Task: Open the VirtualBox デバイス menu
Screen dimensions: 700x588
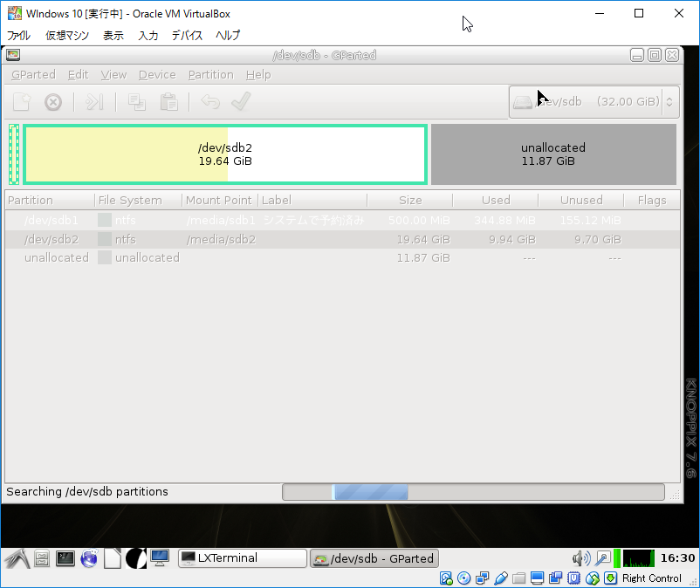Action: click(187, 35)
